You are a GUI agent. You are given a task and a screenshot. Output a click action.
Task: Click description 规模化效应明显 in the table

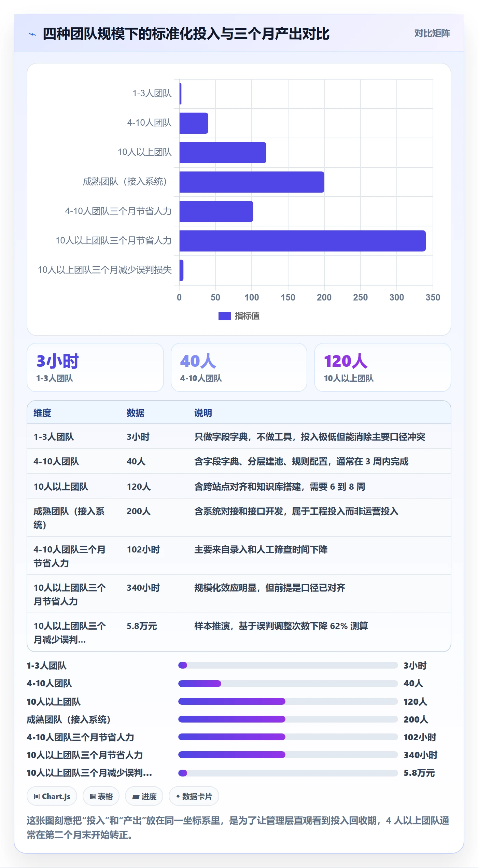tap(270, 588)
